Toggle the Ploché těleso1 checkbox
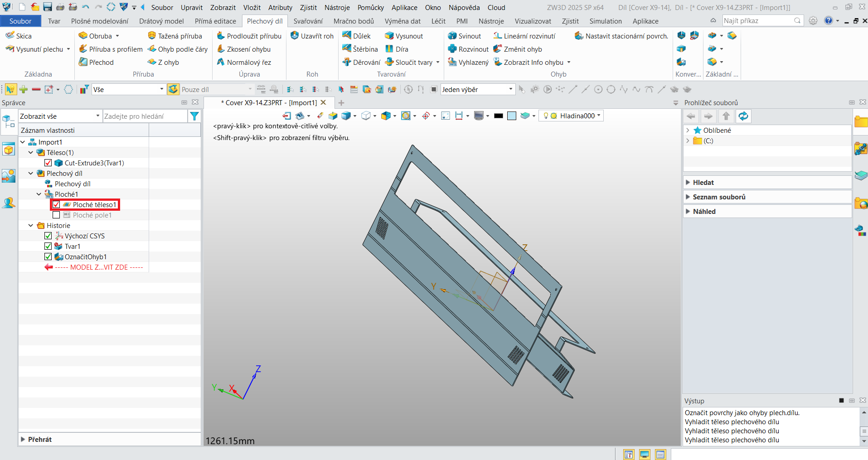The height and width of the screenshot is (460, 868). 56,204
